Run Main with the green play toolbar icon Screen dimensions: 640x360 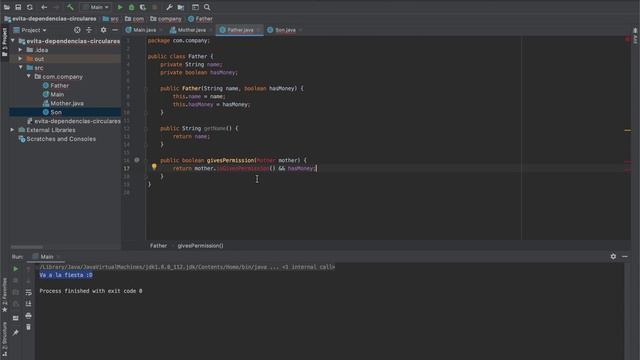click(120, 7)
